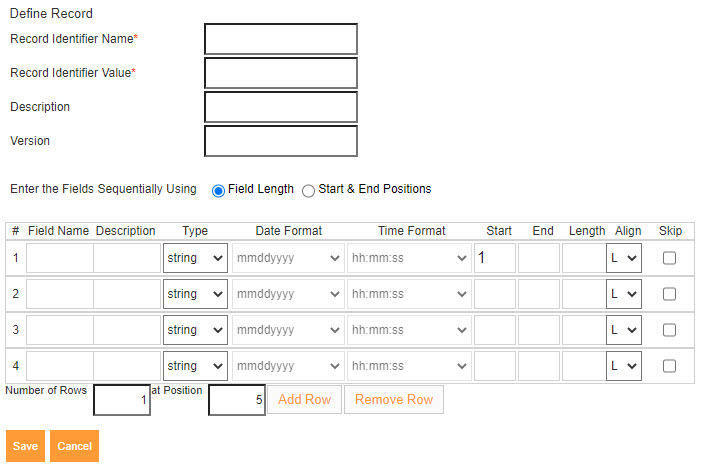Click the at Position input field
This screenshot has height=466, width=724.
click(x=237, y=400)
